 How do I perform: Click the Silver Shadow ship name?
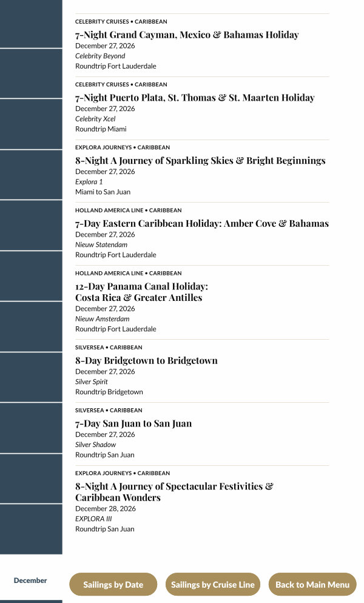point(95,445)
